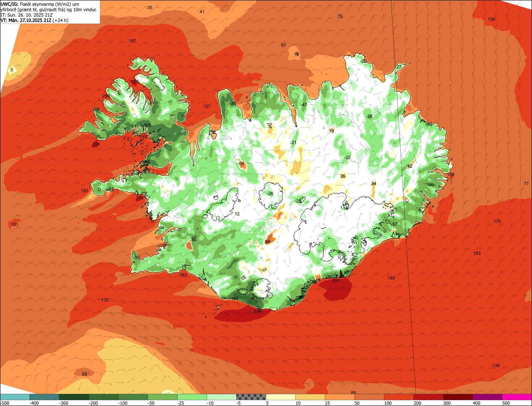This screenshot has height=406, width=532.
Task: Click the value 106 in the top right
Action: click(x=491, y=19)
